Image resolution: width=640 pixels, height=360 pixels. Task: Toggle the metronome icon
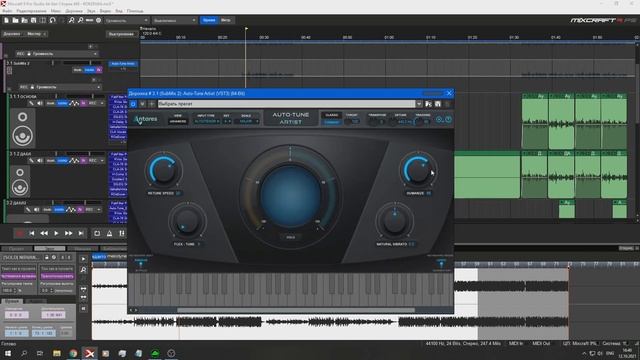tap(109, 233)
